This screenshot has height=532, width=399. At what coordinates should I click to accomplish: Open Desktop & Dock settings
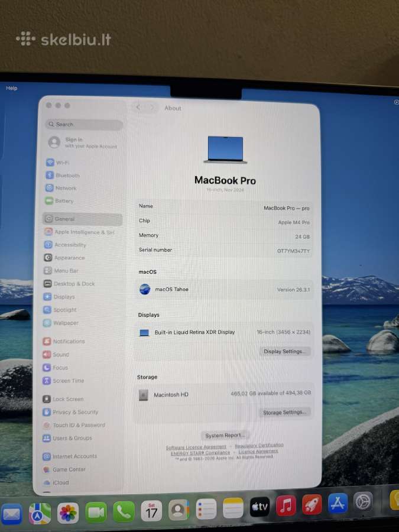69,284
